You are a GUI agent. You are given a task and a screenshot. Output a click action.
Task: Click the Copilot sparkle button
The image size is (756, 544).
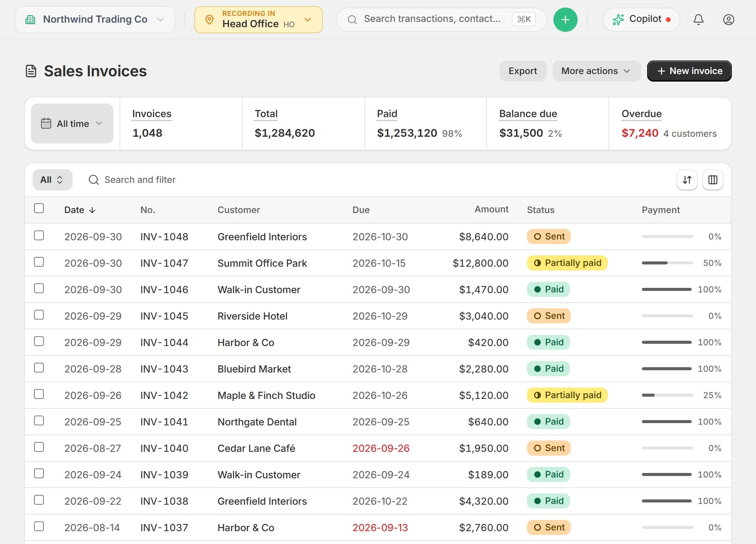point(641,20)
